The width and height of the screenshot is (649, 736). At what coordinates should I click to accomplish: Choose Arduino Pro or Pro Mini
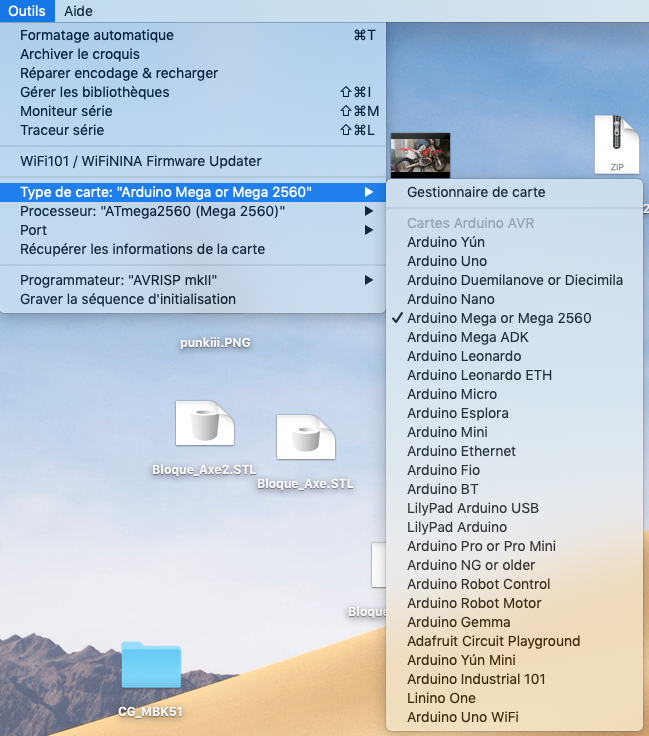pyautogui.click(x=514, y=546)
